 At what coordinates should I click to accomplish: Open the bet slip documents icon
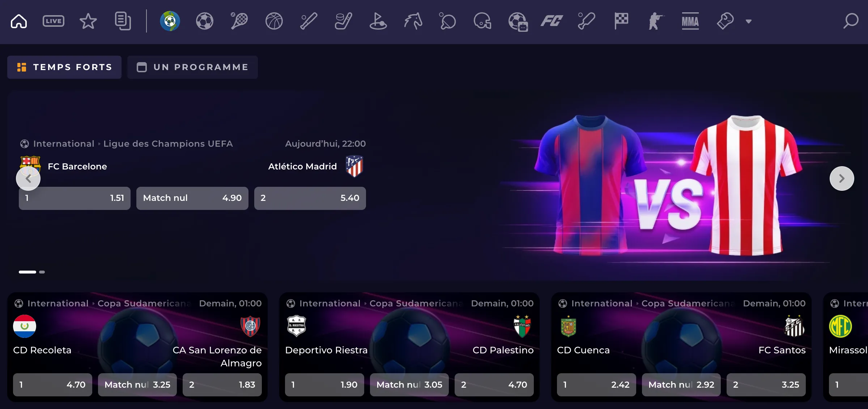[x=123, y=21]
